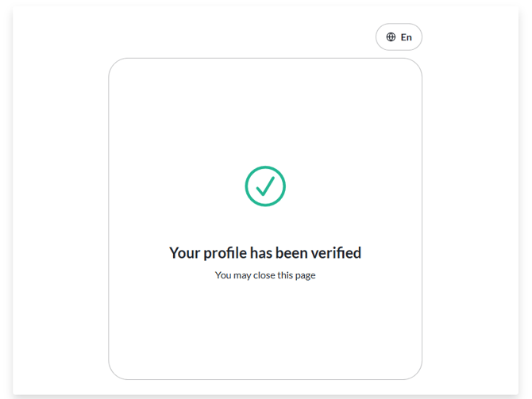The image size is (532, 399).
Task: Click the word "close" in the subtitle
Action: coord(264,275)
